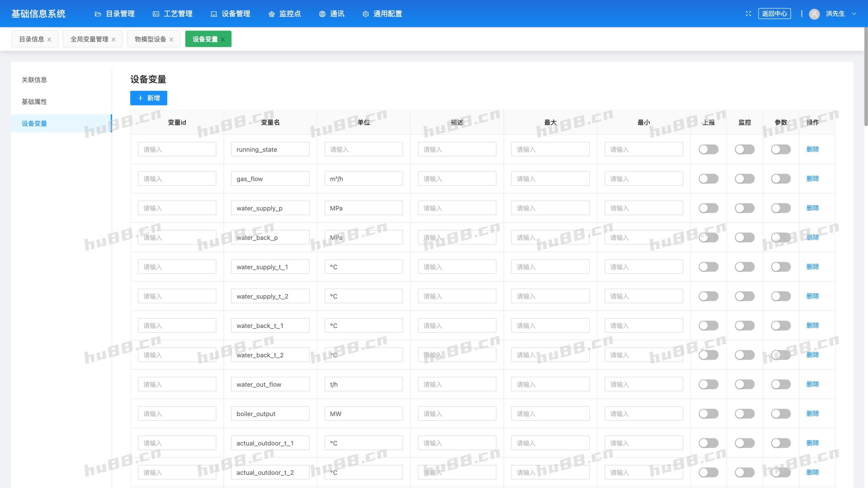Click the gear icon beside 通用配置

(365, 14)
